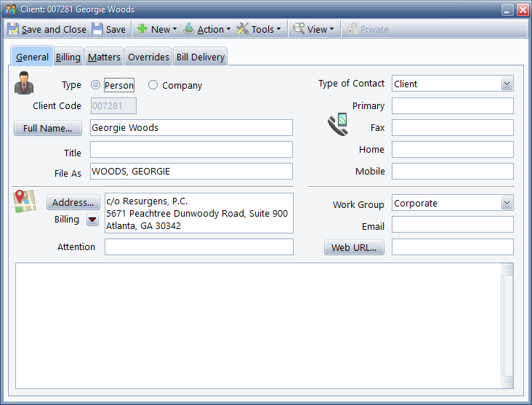This screenshot has height=405, width=532.
Task: Click the Full Name... button
Action: click(48, 128)
